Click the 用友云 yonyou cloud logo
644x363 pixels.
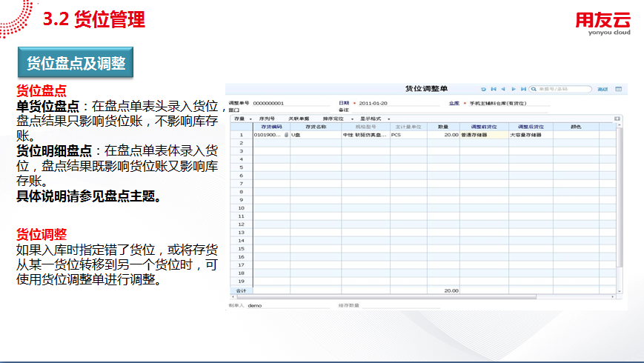(602, 24)
